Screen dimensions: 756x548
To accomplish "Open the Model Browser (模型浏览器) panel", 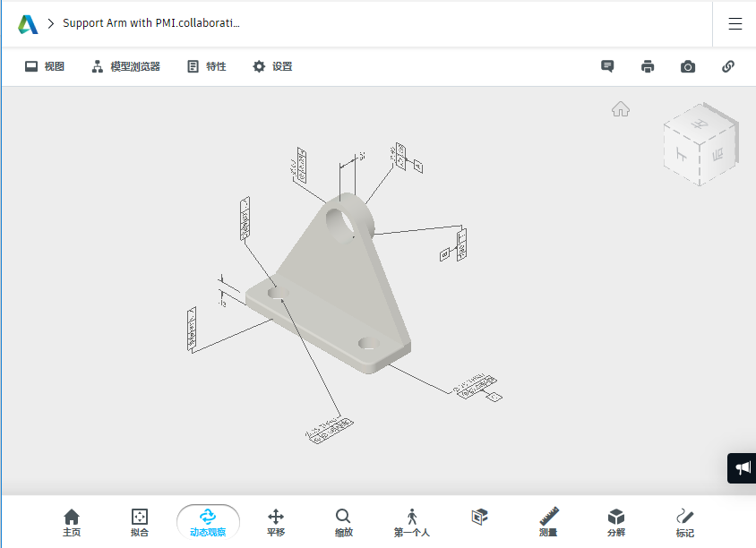I will tap(125, 66).
